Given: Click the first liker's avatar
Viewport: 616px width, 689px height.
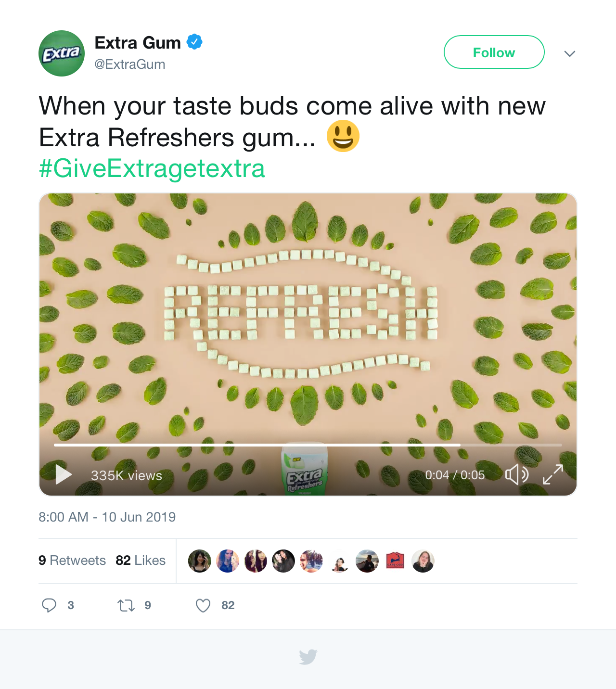Looking at the screenshot, I should pos(200,561).
